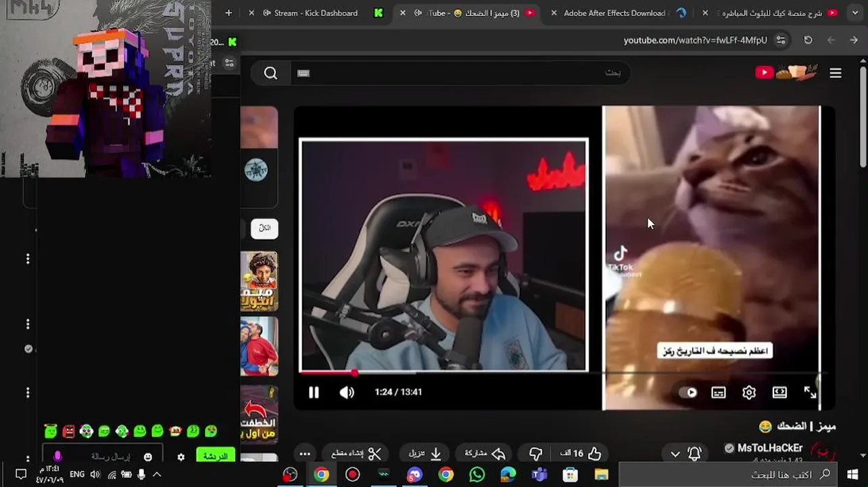This screenshot has height=487, width=868.
Task: Open the red-shirt sidebar video thumbnail
Action: (x=259, y=346)
